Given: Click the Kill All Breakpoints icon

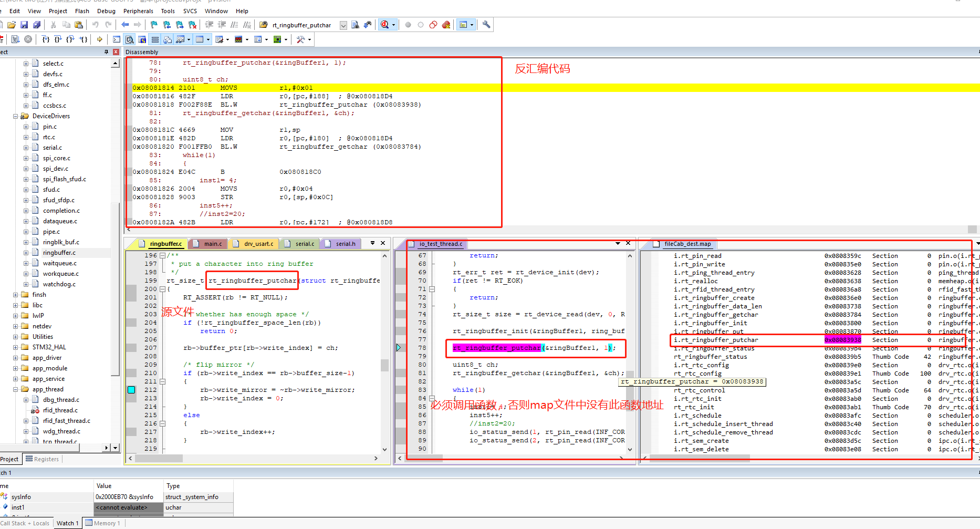Looking at the screenshot, I should click(x=446, y=25).
